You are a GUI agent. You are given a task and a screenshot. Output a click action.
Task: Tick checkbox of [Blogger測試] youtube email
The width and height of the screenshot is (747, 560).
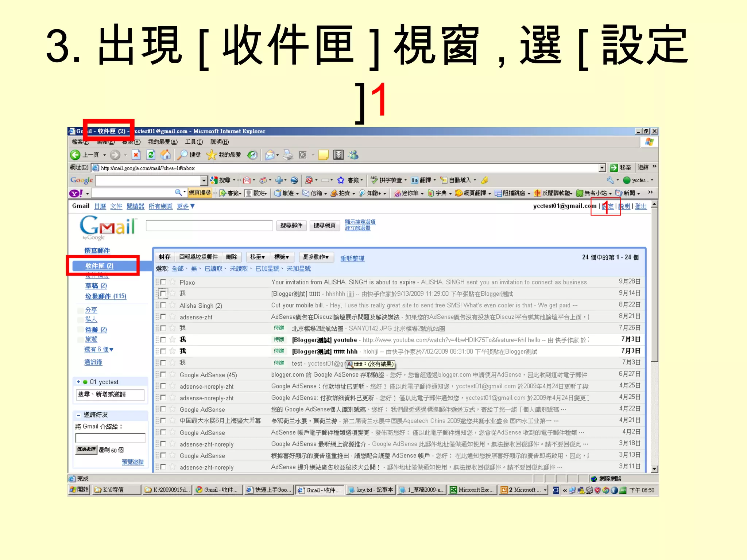tap(163, 340)
